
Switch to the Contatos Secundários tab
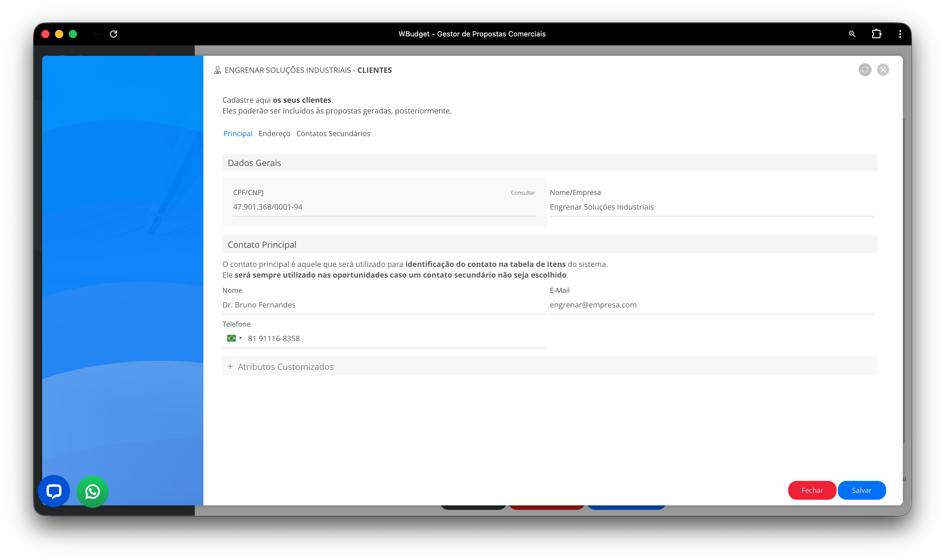click(x=333, y=133)
